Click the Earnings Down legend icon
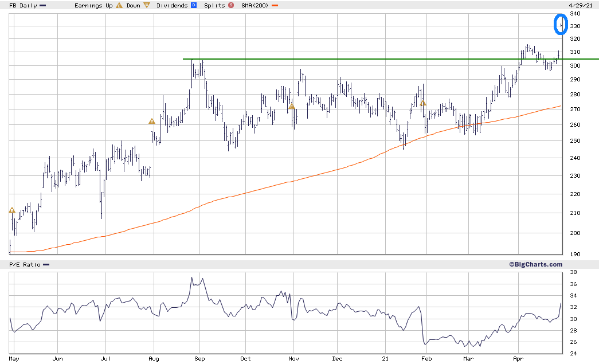The width and height of the screenshot is (599, 364). tap(147, 6)
